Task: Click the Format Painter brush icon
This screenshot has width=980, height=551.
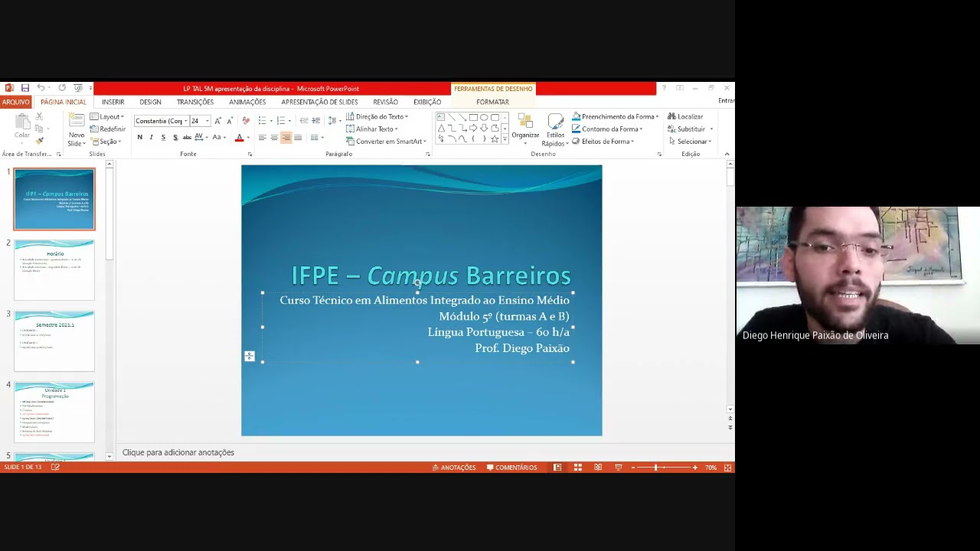Action: [x=39, y=141]
